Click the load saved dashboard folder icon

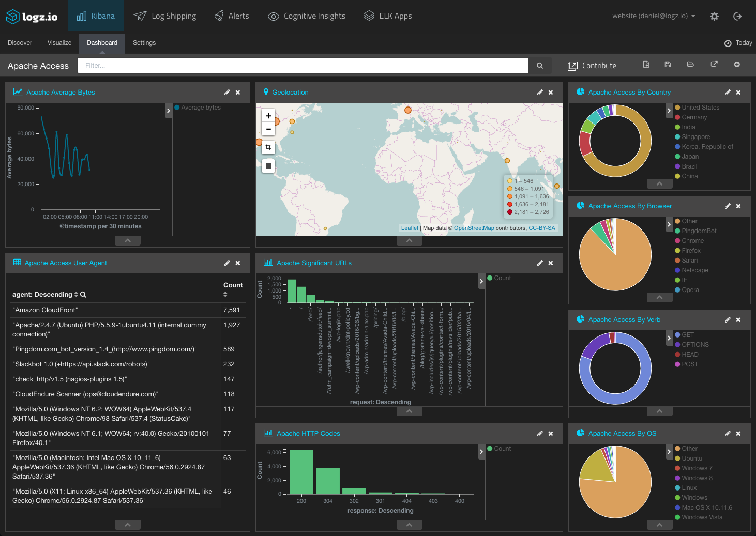pos(690,65)
